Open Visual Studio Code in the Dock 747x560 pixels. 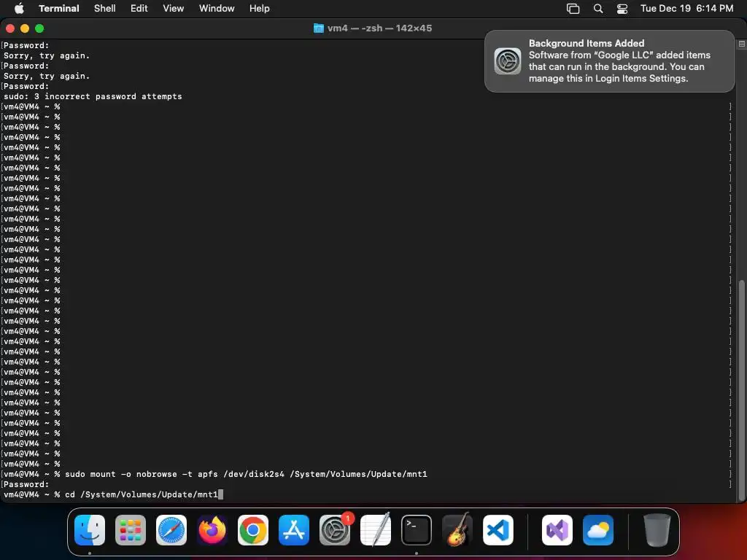498,530
